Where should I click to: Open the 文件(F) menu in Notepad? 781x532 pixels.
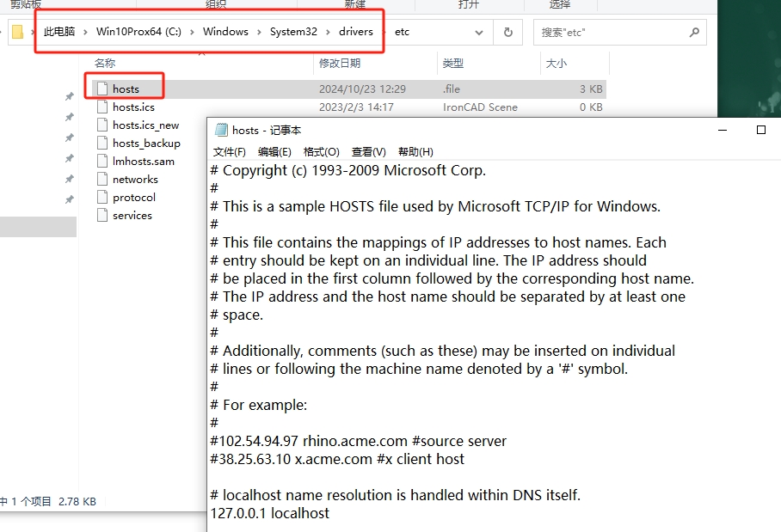pos(230,152)
